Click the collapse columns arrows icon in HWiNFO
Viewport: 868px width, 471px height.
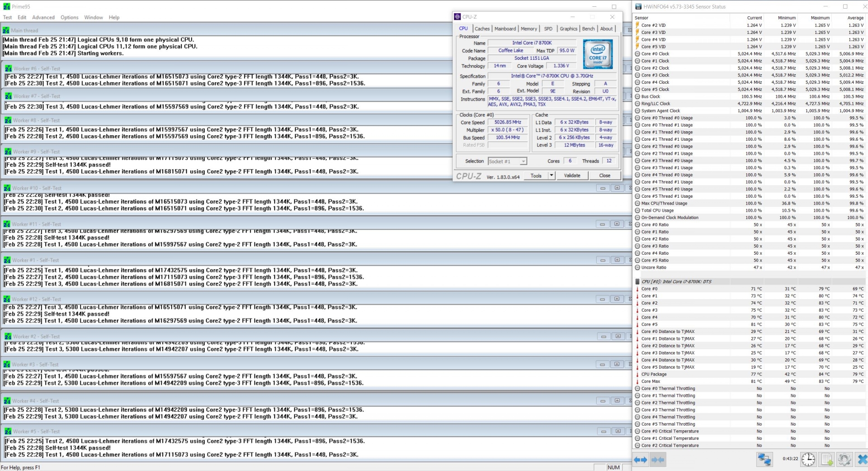coord(658,460)
